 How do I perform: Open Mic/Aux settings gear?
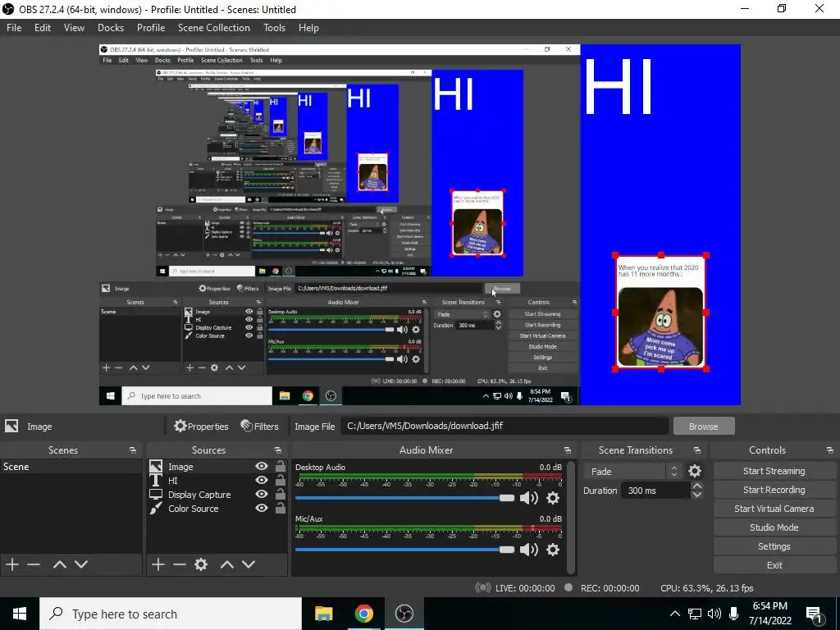coord(553,549)
